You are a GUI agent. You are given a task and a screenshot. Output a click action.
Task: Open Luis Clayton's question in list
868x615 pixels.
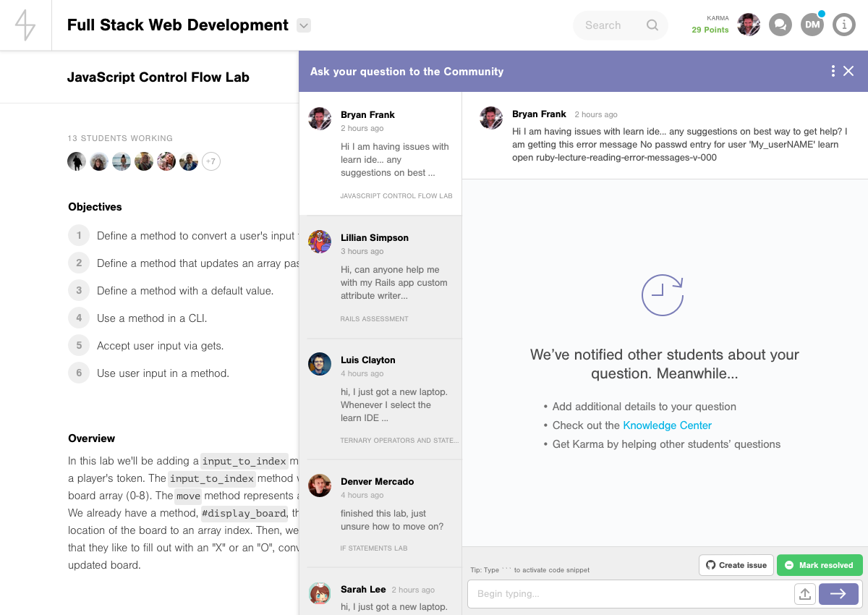pos(380,399)
